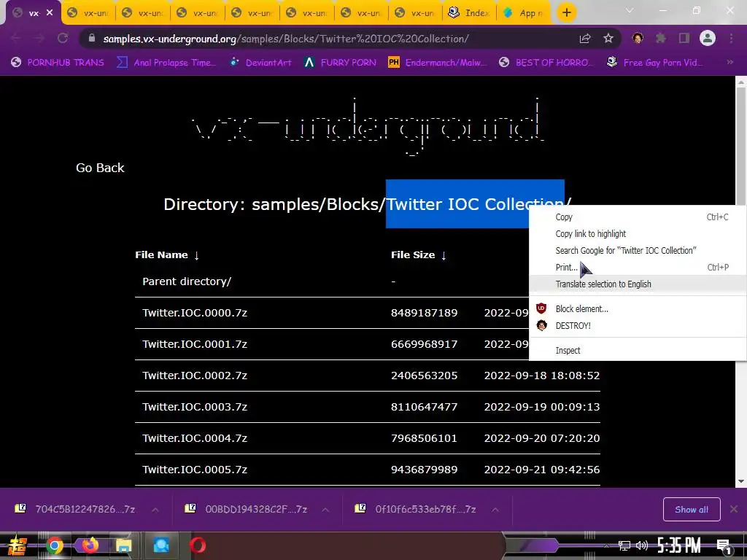The image size is (747, 560).
Task: Go back with browser back arrow
Action: pyautogui.click(x=16, y=38)
